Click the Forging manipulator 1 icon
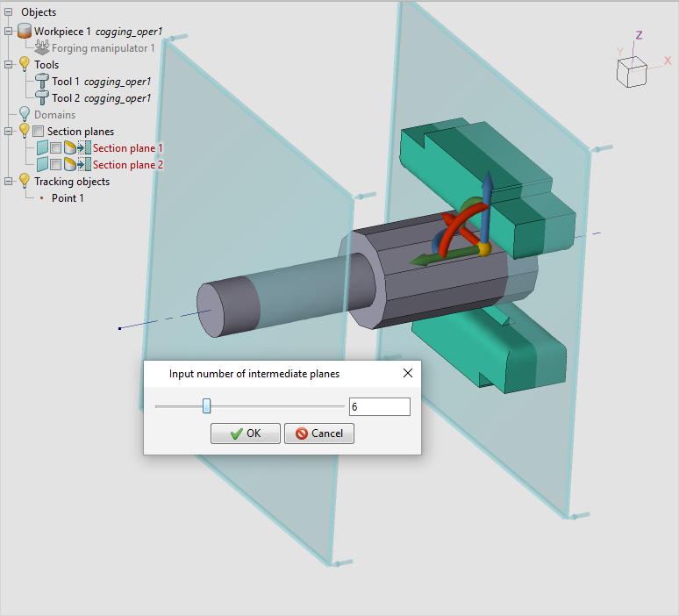This screenshot has width=679, height=616. pos(41,48)
